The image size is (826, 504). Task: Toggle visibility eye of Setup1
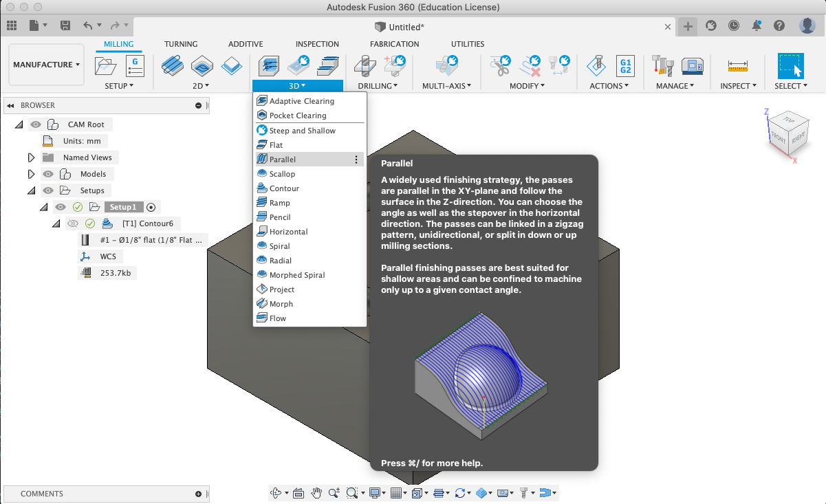(61, 207)
